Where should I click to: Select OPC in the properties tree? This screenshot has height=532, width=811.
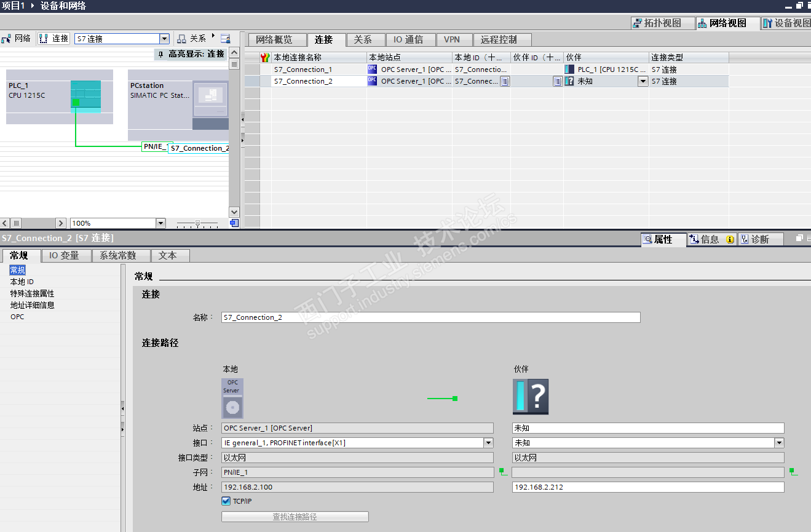(x=17, y=317)
